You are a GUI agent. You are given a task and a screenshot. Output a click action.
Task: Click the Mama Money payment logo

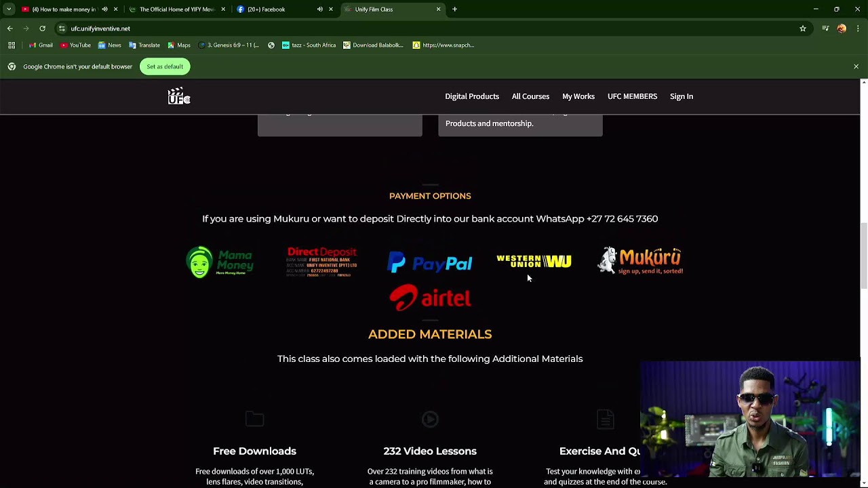(220, 262)
